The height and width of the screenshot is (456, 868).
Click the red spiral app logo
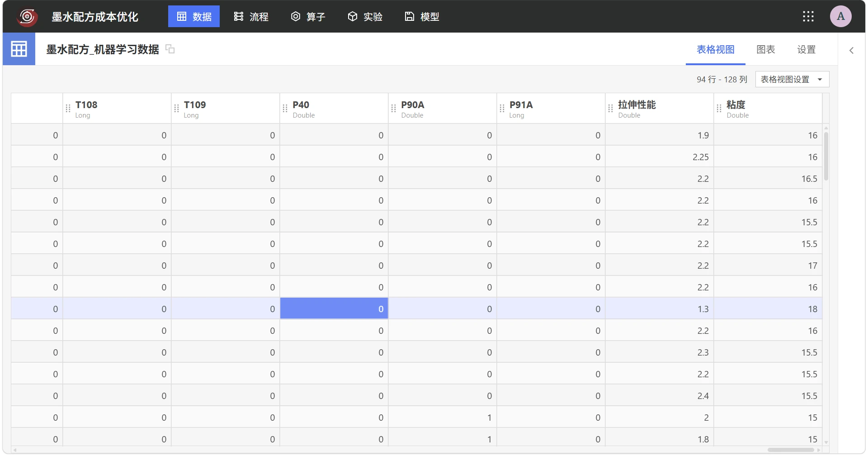point(27,17)
